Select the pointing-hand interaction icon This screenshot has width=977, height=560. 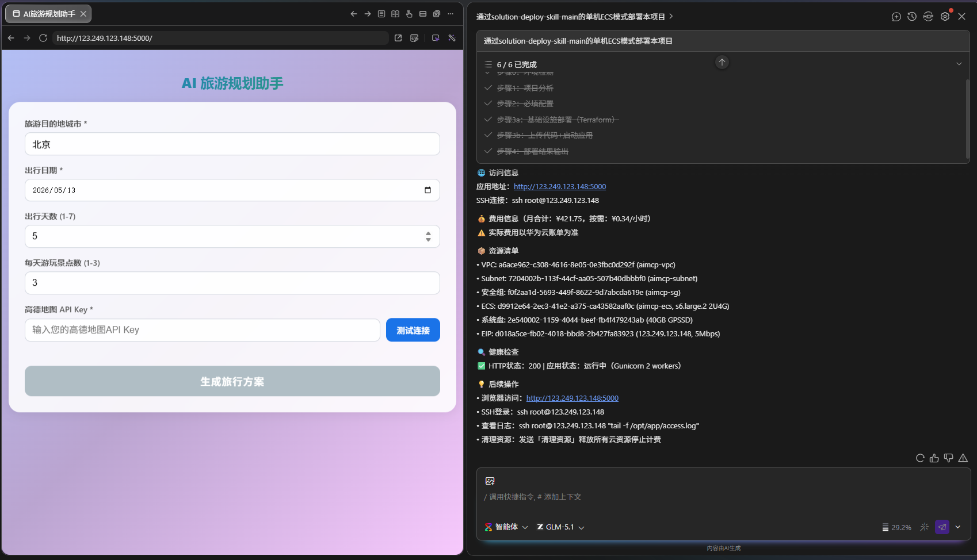[x=409, y=14]
